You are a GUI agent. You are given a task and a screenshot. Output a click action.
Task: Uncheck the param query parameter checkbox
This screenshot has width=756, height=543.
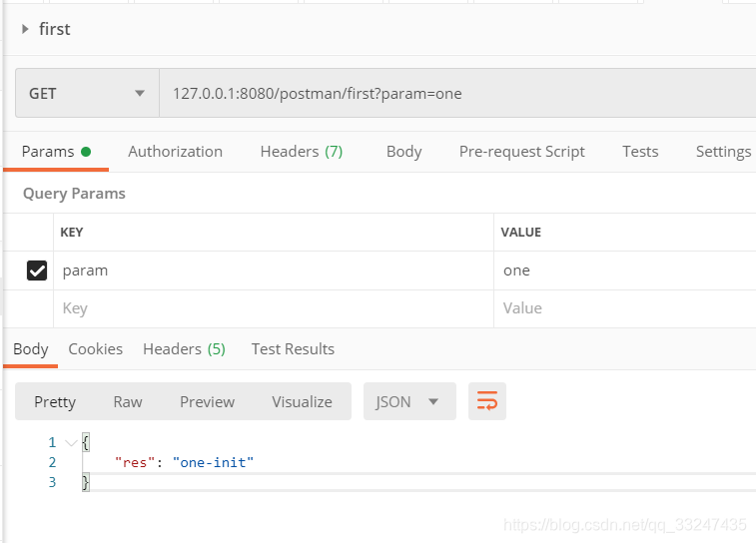tap(37, 271)
